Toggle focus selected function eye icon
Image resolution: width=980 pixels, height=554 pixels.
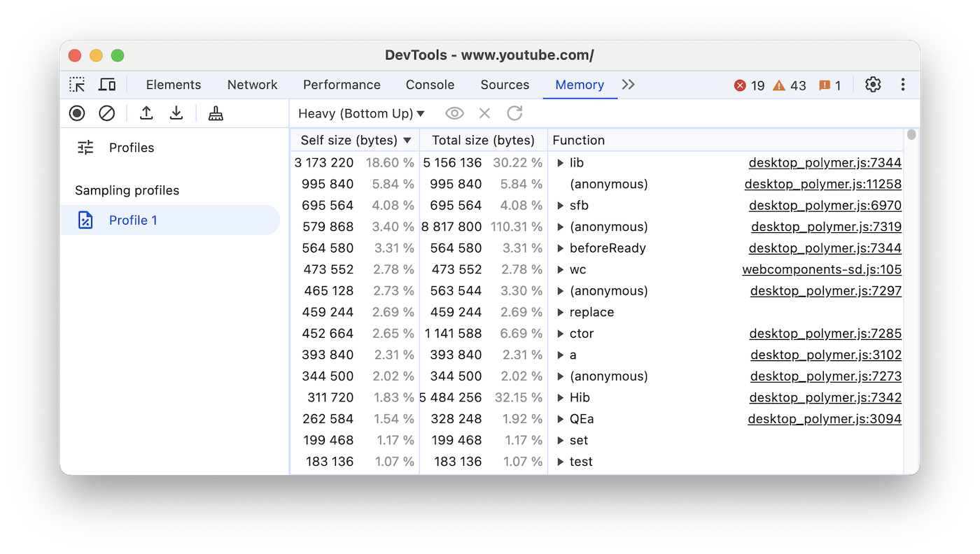454,113
